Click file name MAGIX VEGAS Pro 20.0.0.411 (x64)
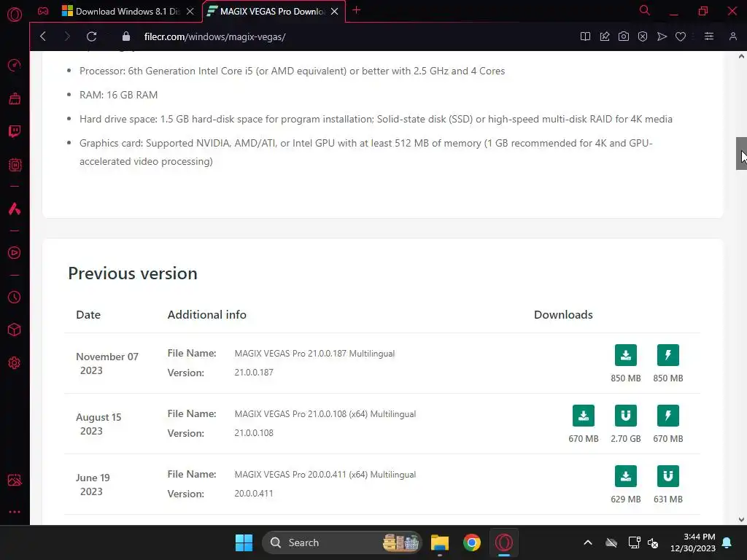 [x=325, y=474]
